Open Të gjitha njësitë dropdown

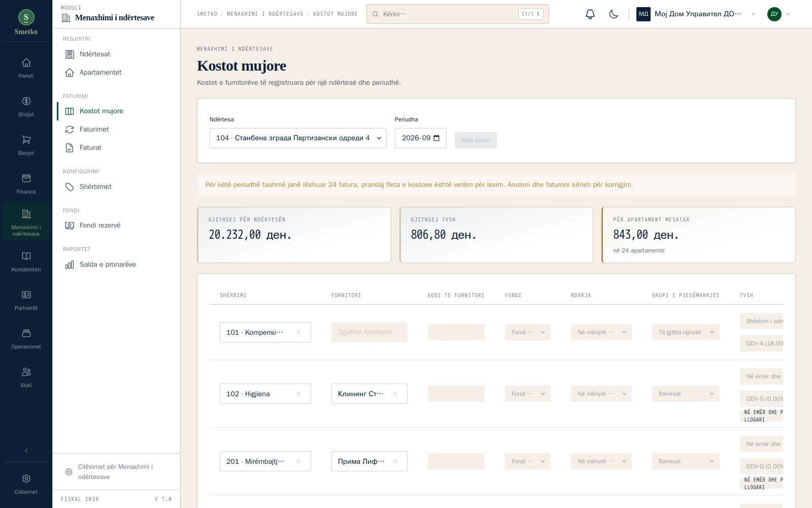686,332
